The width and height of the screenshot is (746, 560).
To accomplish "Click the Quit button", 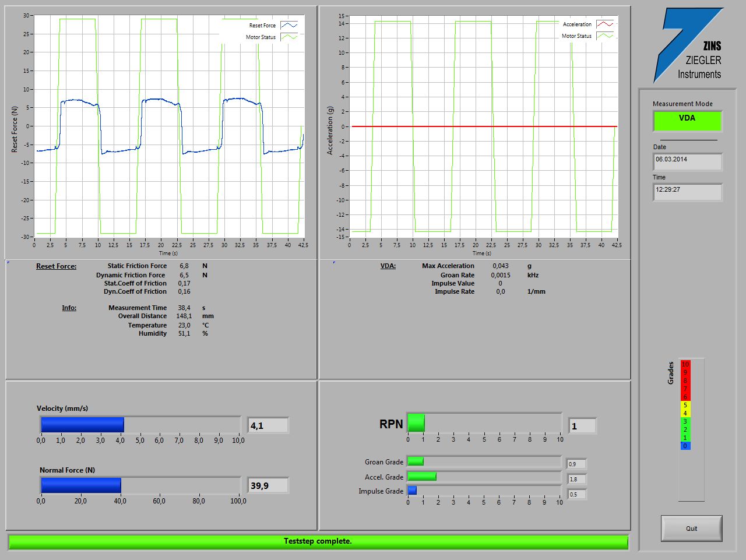I will 691,529.
